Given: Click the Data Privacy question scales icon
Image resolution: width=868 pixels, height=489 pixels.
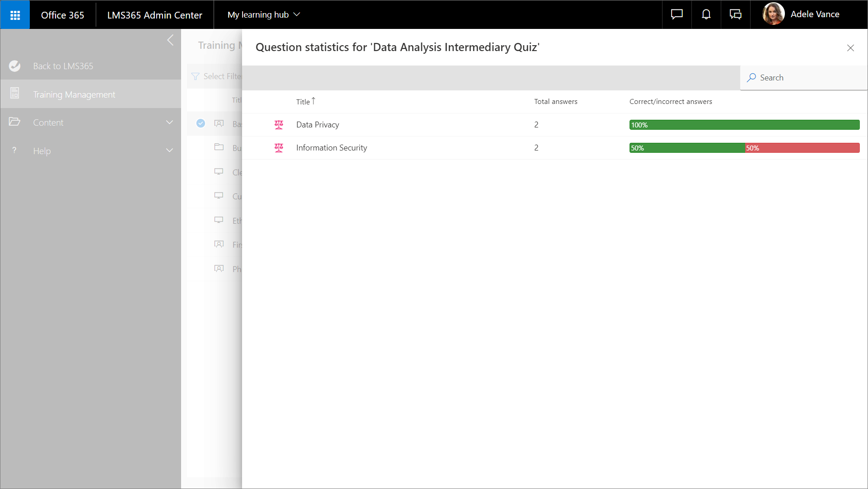Looking at the screenshot, I should 279,125.
